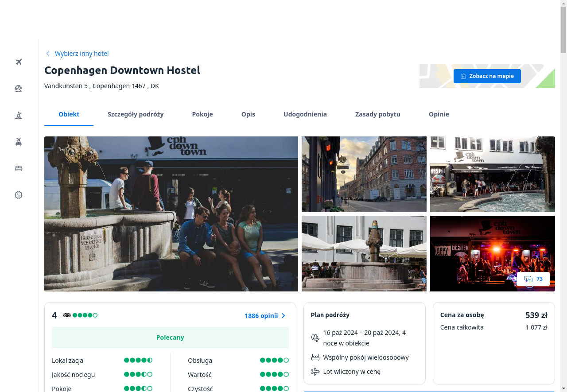Screen dimensions: 567x392
Task: Go to the Udogodnienia tab
Action: coord(305,114)
